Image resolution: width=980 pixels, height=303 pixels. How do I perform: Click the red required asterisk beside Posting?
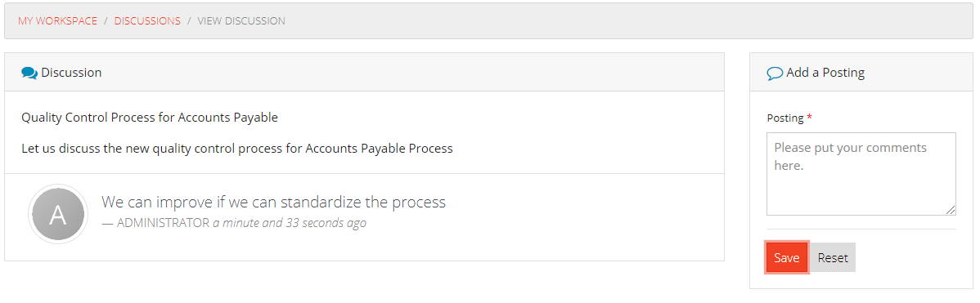pos(809,118)
